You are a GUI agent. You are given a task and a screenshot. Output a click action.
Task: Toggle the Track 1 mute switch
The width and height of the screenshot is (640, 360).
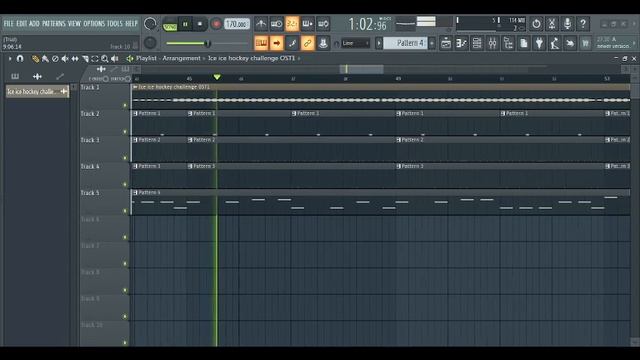pos(125,105)
